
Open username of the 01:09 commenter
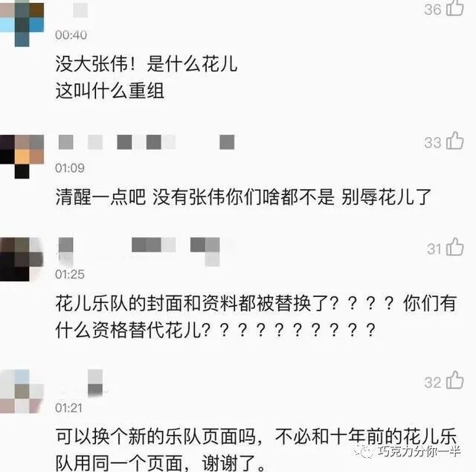(146, 142)
